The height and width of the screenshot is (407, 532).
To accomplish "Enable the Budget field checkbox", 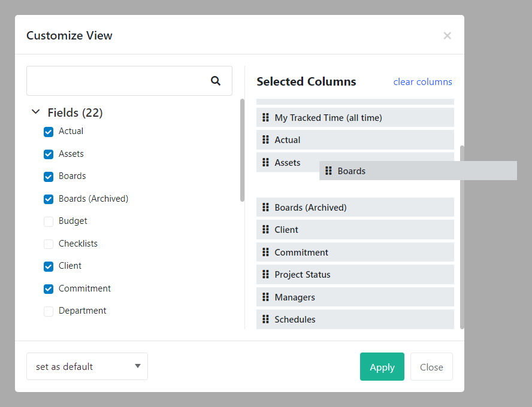I will 48,221.
